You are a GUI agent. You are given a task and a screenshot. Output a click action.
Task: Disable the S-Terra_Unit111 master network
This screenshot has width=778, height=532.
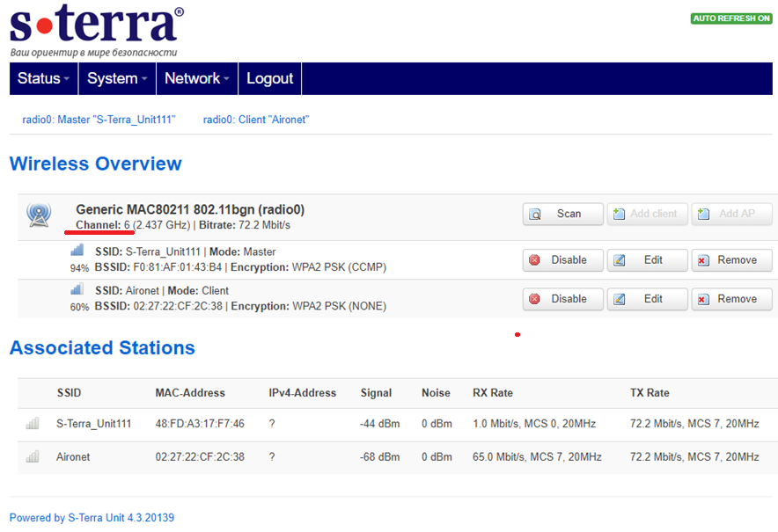coord(562,260)
